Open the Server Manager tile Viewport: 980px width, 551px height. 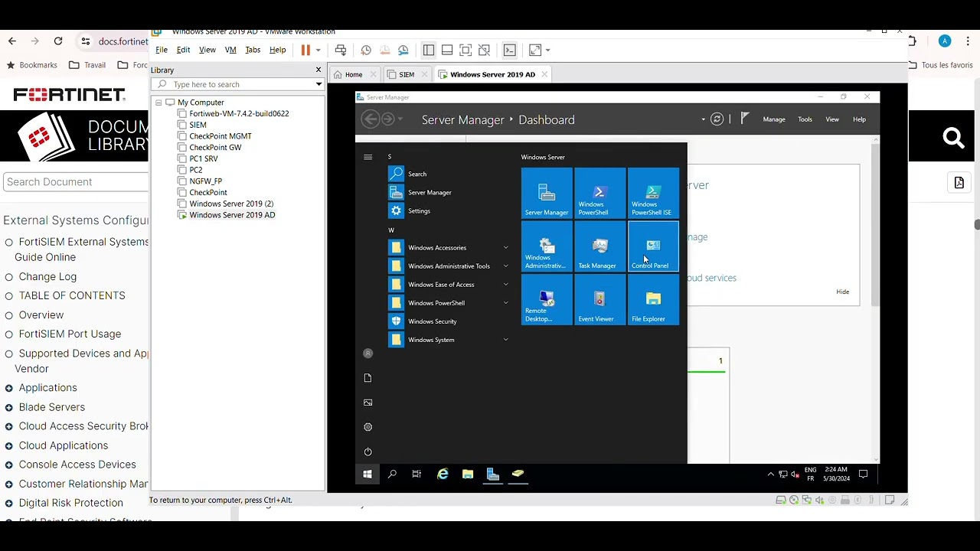[x=547, y=193]
